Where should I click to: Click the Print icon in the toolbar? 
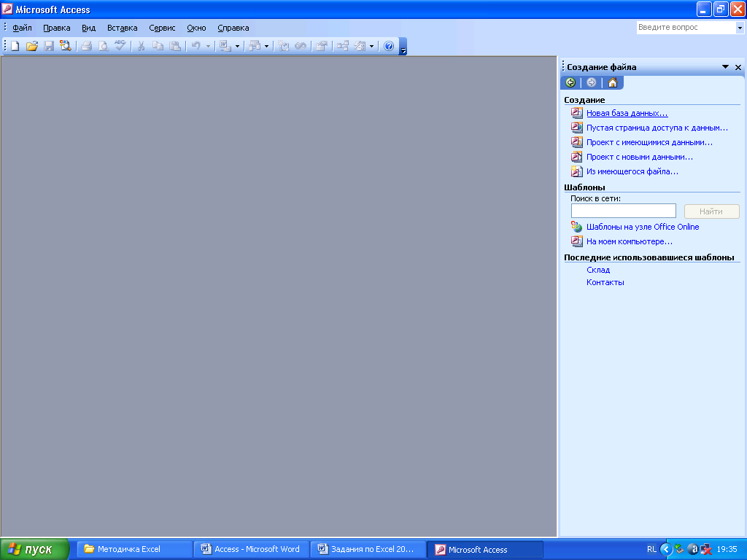coord(86,46)
